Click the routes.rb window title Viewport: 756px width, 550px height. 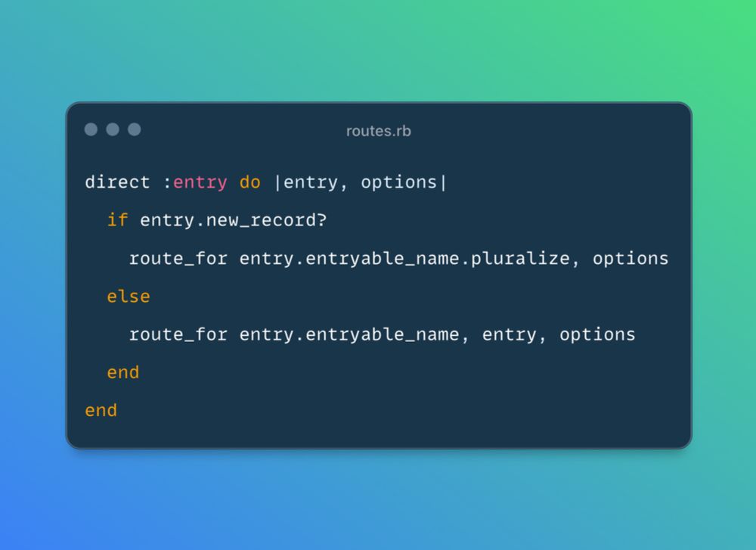pos(379,131)
